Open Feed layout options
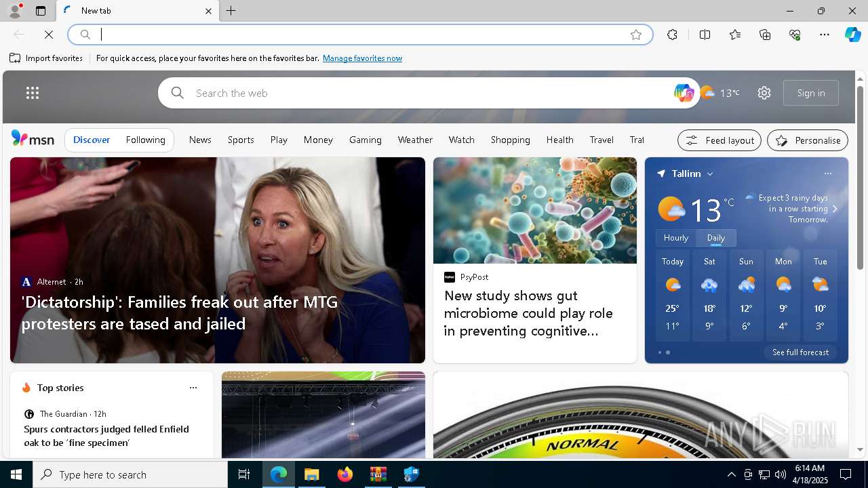The width and height of the screenshot is (868, 488). [719, 140]
